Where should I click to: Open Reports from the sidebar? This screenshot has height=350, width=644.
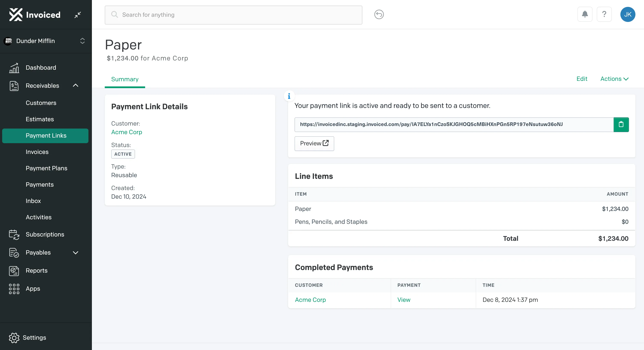[28, 271]
